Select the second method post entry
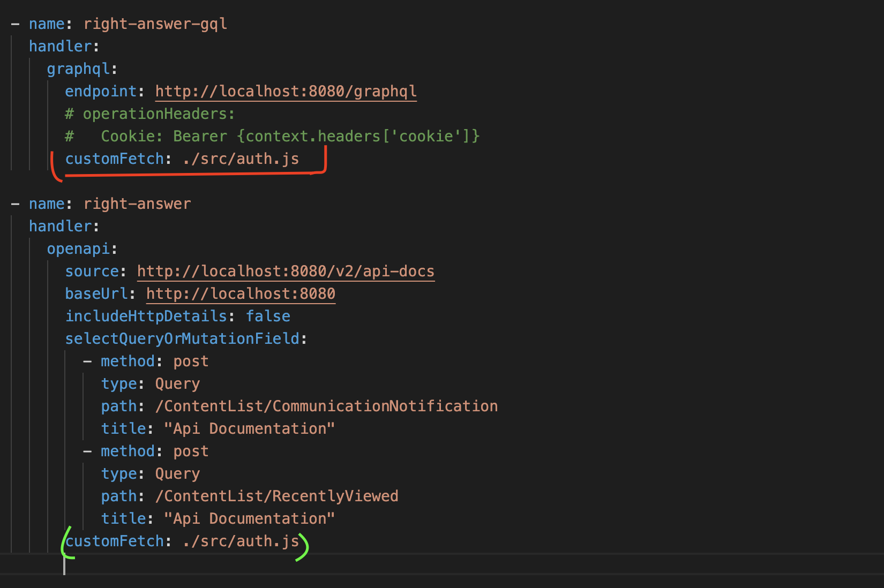 pos(154,451)
